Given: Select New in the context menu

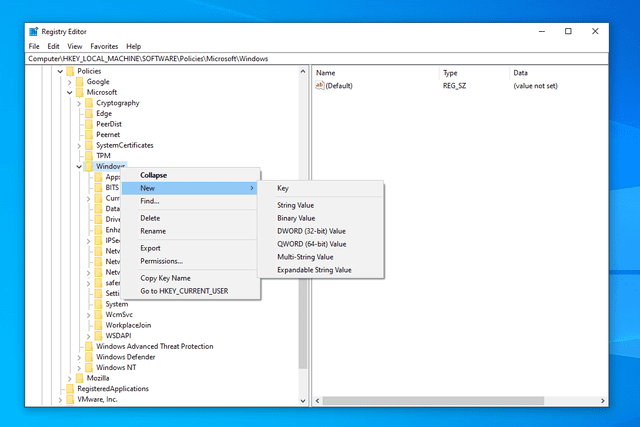Looking at the screenshot, I should (189, 188).
